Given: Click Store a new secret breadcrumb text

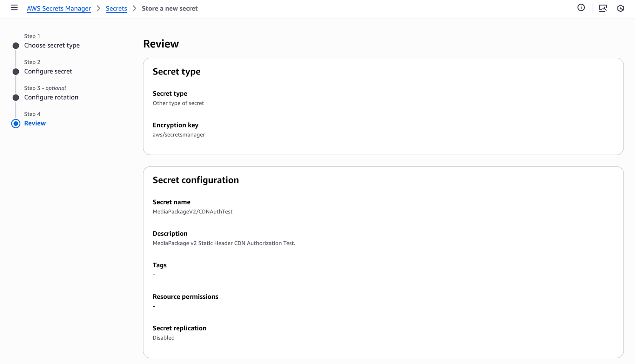Looking at the screenshot, I should click(170, 9).
